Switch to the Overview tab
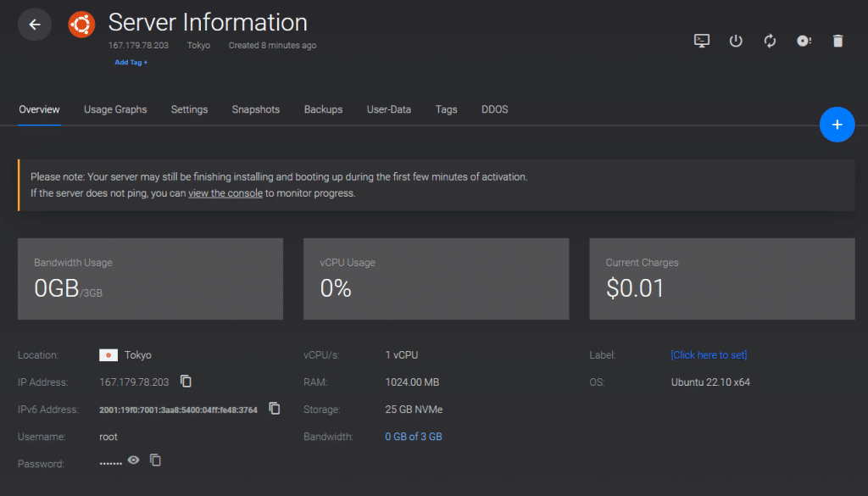Screen dimensions: 868x496 point(39,109)
